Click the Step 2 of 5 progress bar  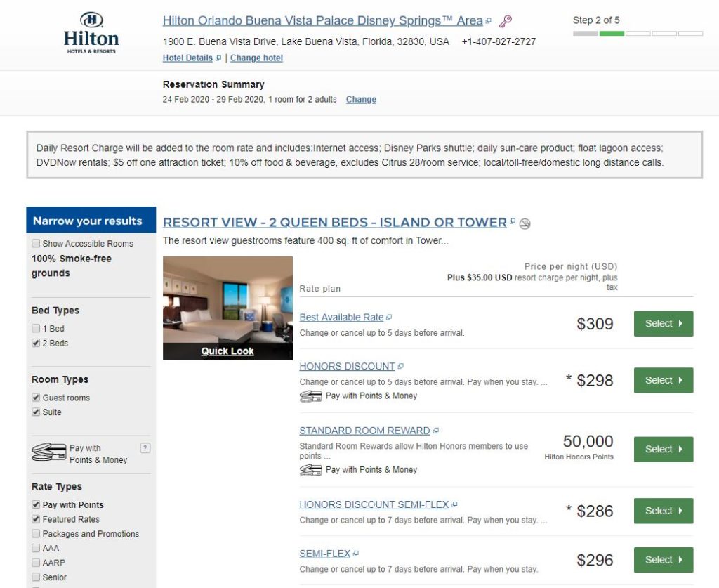[x=637, y=33]
